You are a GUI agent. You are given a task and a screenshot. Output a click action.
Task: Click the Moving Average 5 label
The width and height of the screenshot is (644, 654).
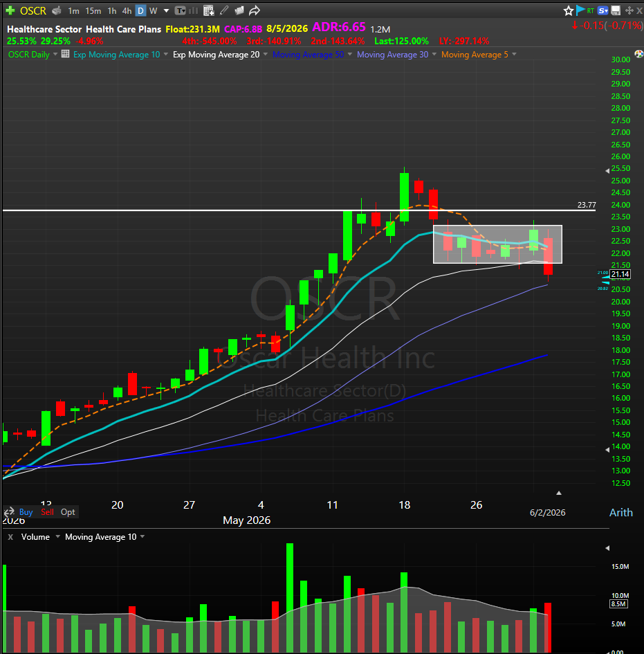475,54
